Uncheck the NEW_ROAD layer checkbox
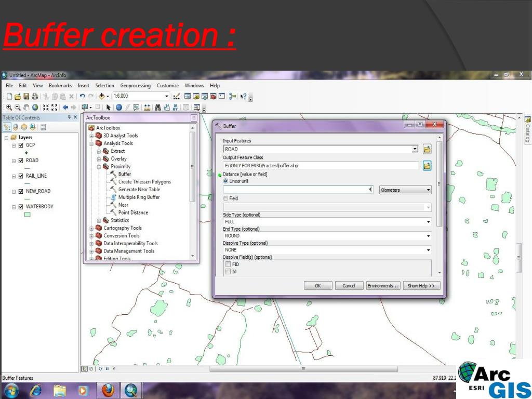The image size is (532, 399). click(21, 191)
